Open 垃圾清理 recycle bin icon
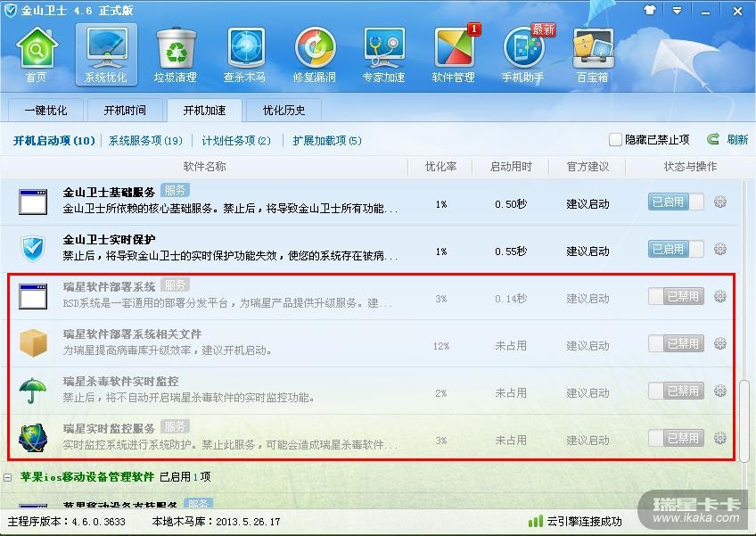The height and width of the screenshot is (536, 756). (x=176, y=54)
